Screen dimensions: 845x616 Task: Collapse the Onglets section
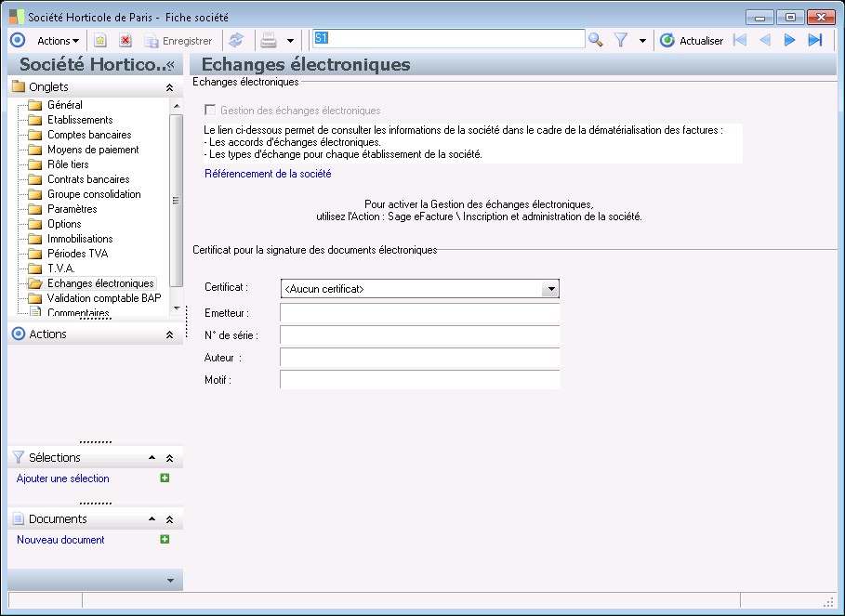(169, 87)
